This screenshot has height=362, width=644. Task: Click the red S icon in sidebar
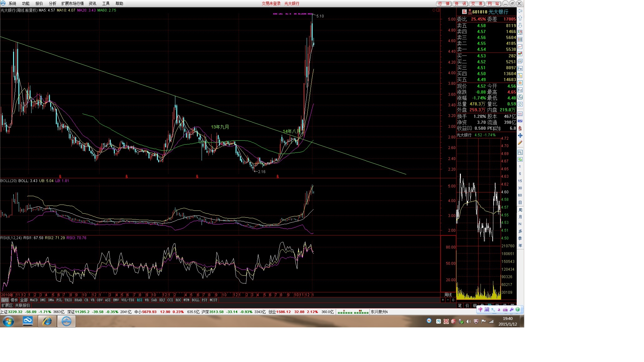[520, 128]
